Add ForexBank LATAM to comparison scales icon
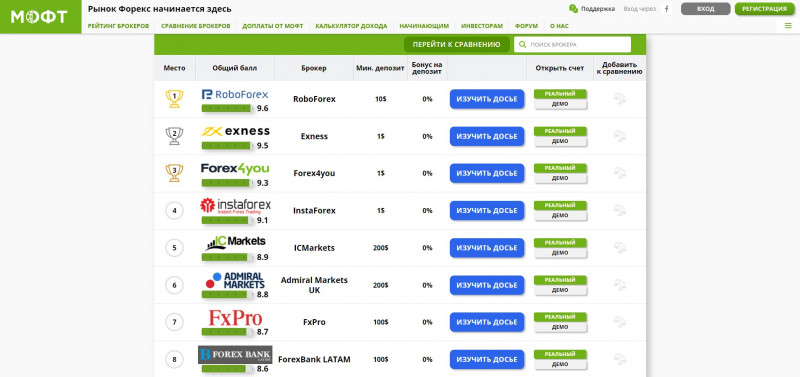Screen dimensions: 800x377 tap(619, 359)
